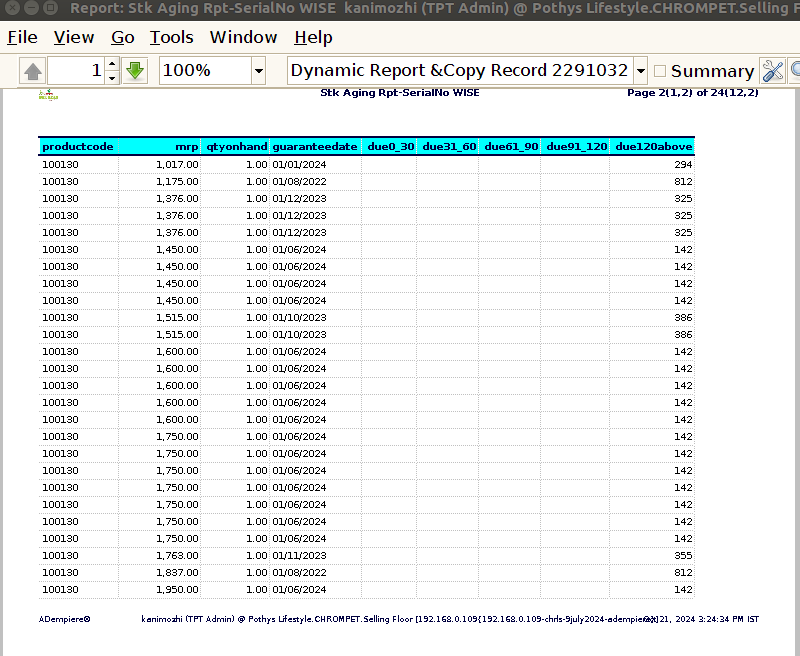Open customize report wrench icon
This screenshot has height=656, width=800.
click(772, 70)
